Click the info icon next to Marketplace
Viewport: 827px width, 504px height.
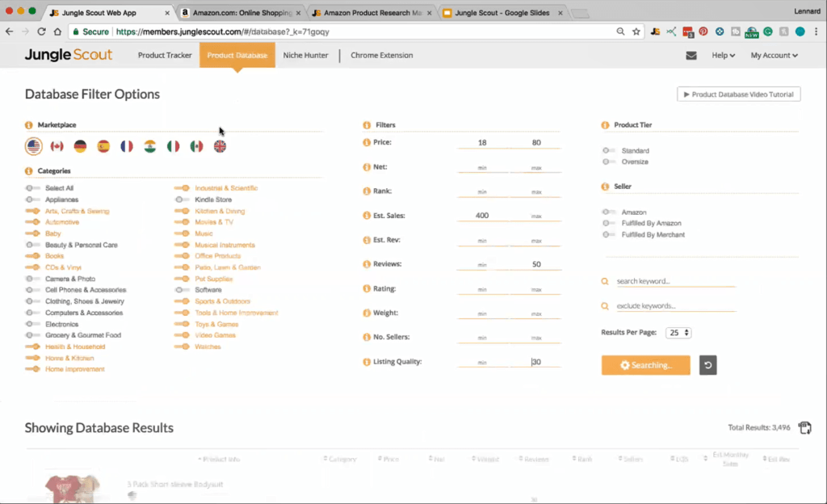(x=28, y=125)
